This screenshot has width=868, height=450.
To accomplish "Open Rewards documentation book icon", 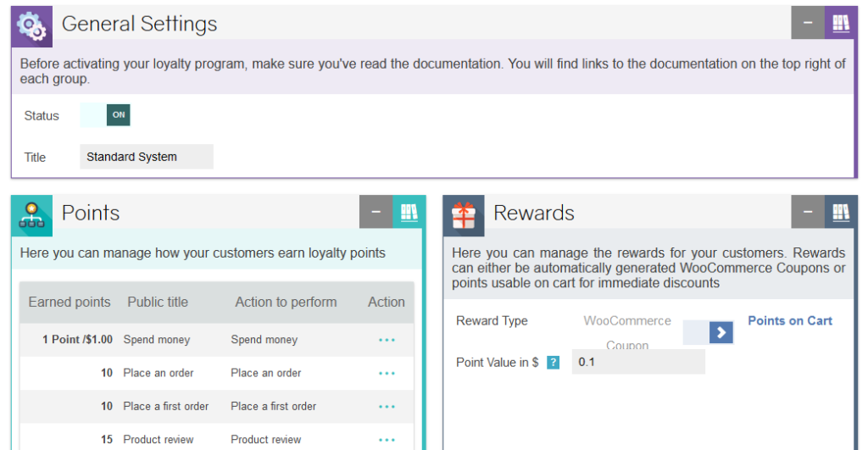I will [x=841, y=211].
